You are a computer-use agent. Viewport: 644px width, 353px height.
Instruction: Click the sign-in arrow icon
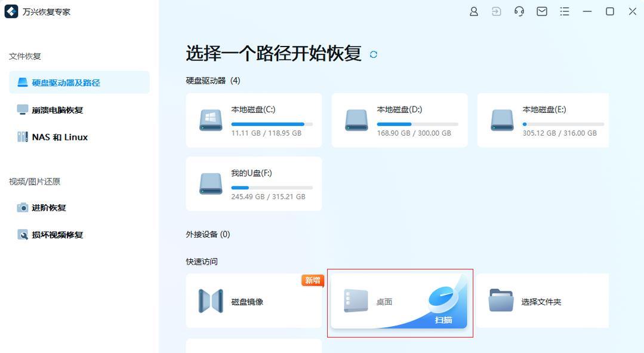pos(496,11)
